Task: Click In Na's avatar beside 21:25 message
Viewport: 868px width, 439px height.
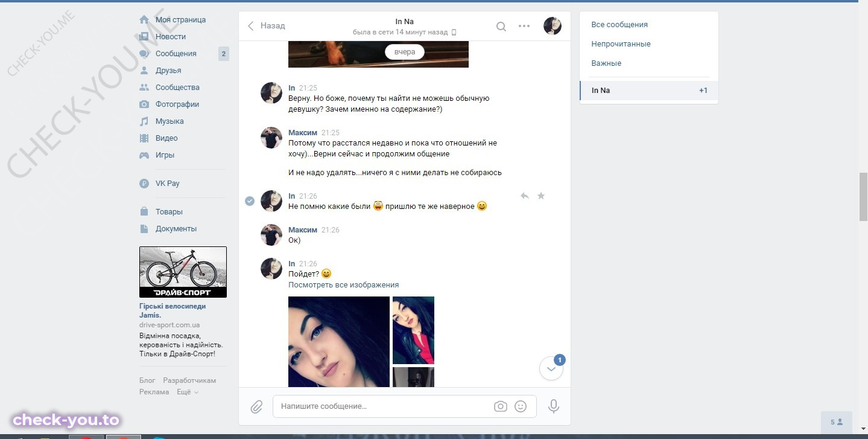Action: [271, 94]
